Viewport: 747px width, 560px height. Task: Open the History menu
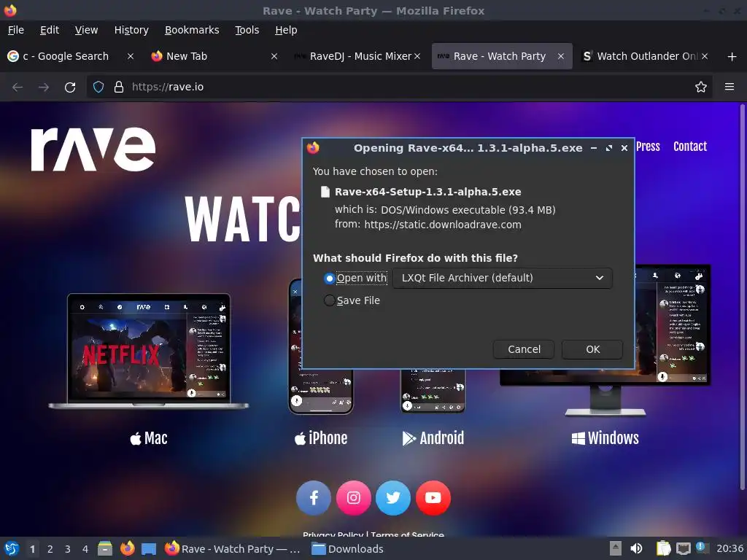pos(131,30)
